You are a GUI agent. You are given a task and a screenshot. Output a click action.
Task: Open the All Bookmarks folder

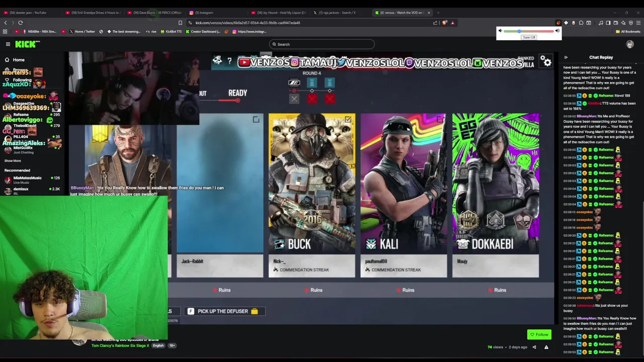click(627, 32)
